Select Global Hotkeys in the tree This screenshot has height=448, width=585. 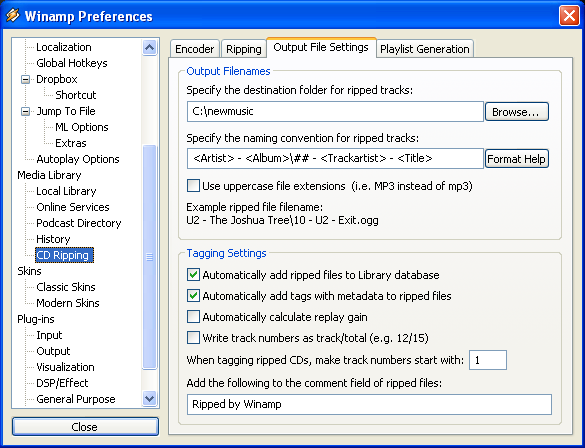pyautogui.click(x=72, y=63)
